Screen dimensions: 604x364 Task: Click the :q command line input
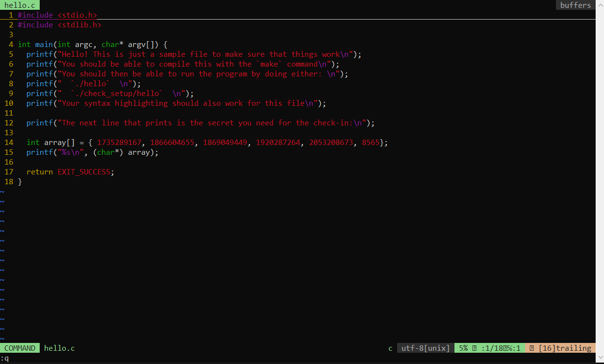[4, 358]
